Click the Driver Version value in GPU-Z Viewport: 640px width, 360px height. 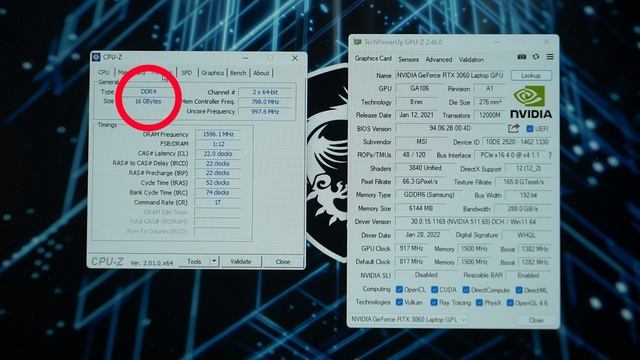pyautogui.click(x=473, y=222)
